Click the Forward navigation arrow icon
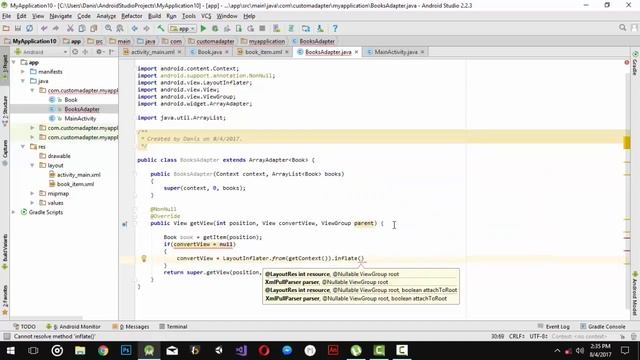The image size is (640, 360). pyautogui.click(x=146, y=29)
